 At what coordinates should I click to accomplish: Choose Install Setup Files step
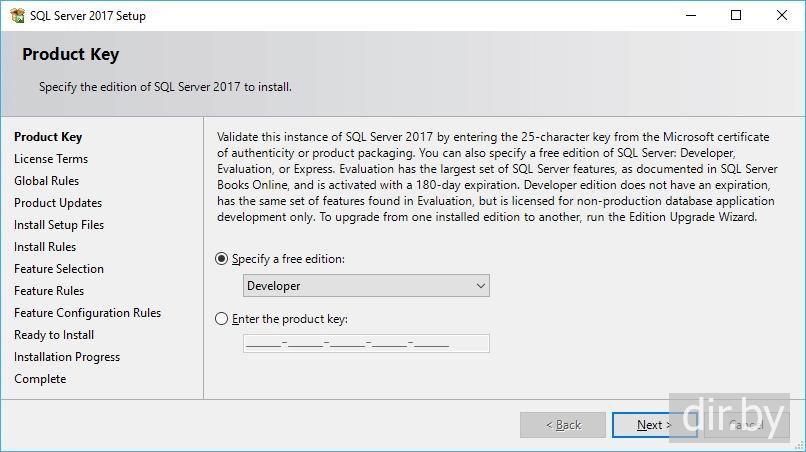click(59, 225)
